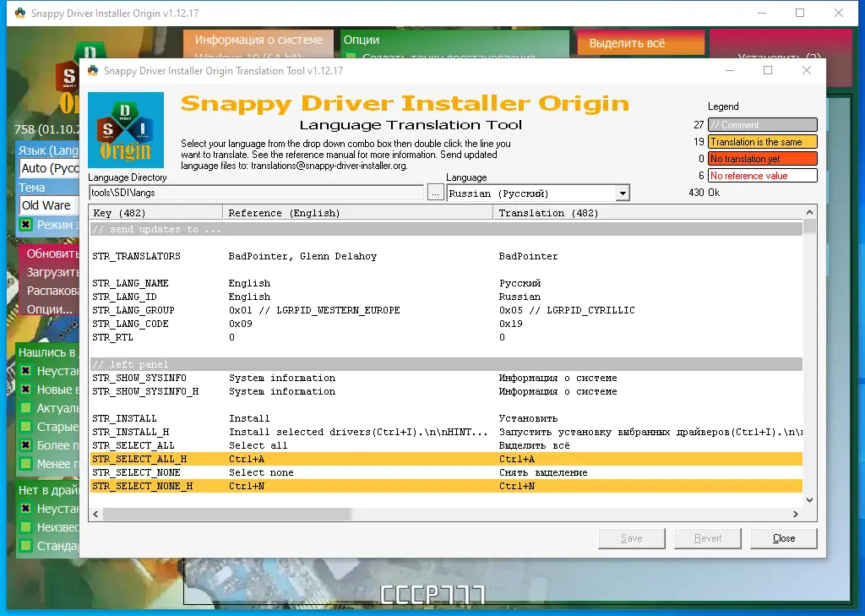This screenshot has width=865, height=616.
Task: Click the vertical scrollbar up arrow
Action: 809,212
